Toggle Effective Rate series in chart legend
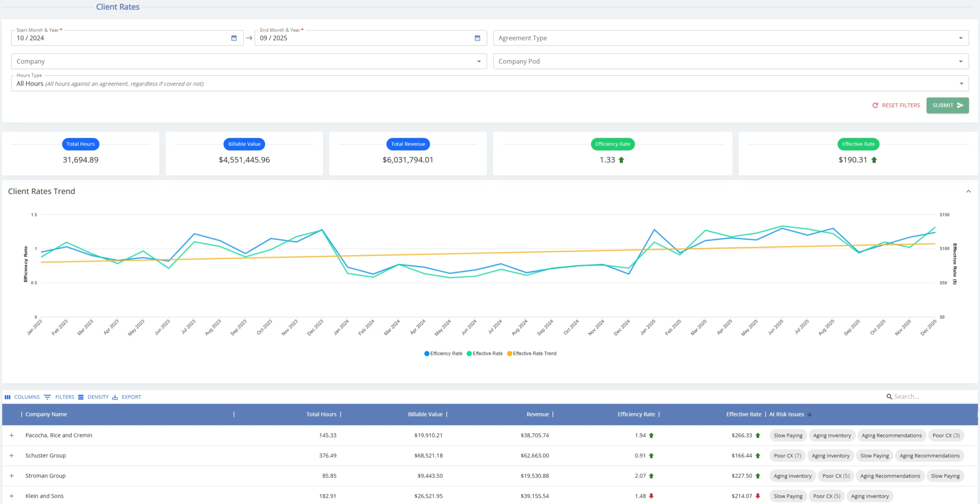 485,353
